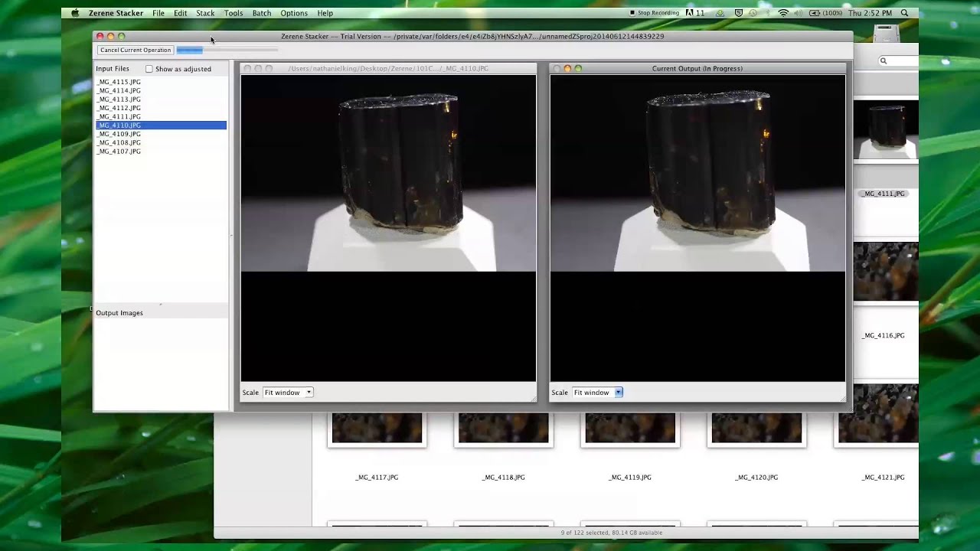Click the Adobe updater menu bar icon

(694, 13)
